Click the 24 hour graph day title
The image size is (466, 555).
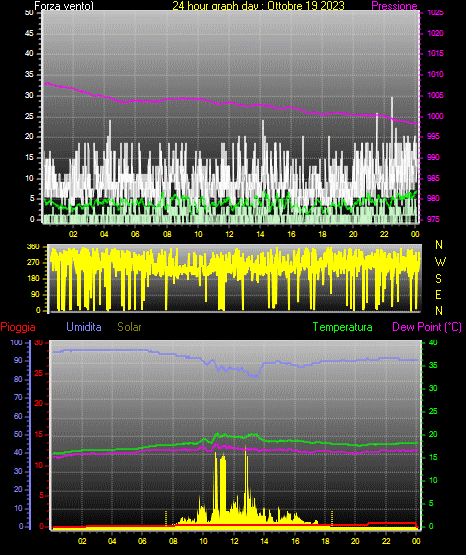click(x=258, y=6)
